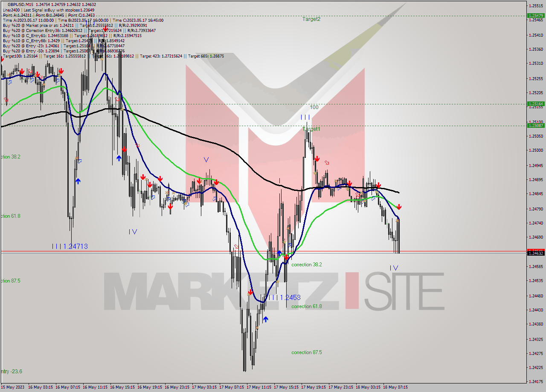The image size is (546, 392).
Task: Click the 1.25087 highlighted price tag
Action: click(536, 125)
